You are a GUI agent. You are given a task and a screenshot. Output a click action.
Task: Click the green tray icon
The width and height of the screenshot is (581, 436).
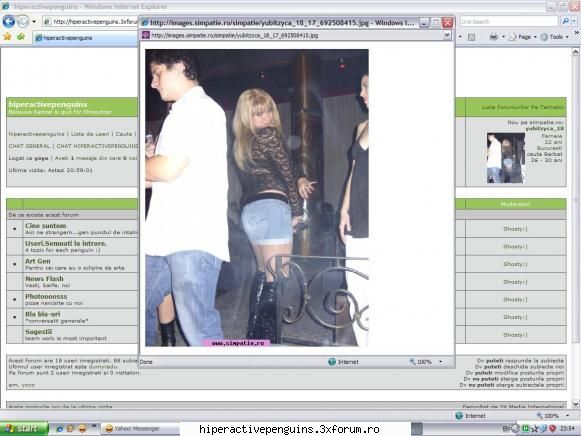click(525, 429)
